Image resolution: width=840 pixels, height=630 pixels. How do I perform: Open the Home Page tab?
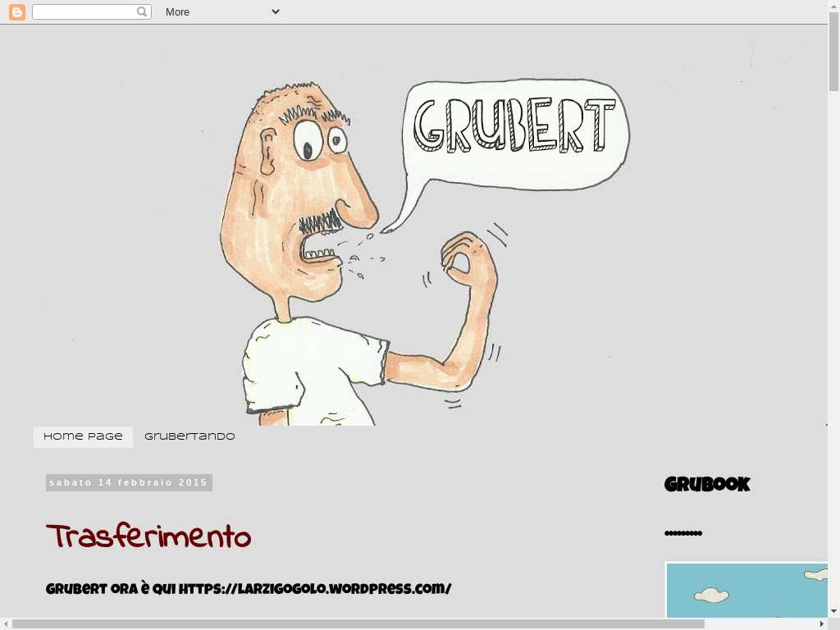coord(83,436)
